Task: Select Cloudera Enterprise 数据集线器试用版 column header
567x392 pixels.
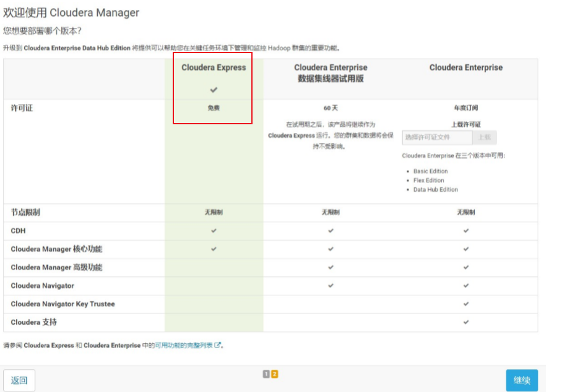Action: 331,73
